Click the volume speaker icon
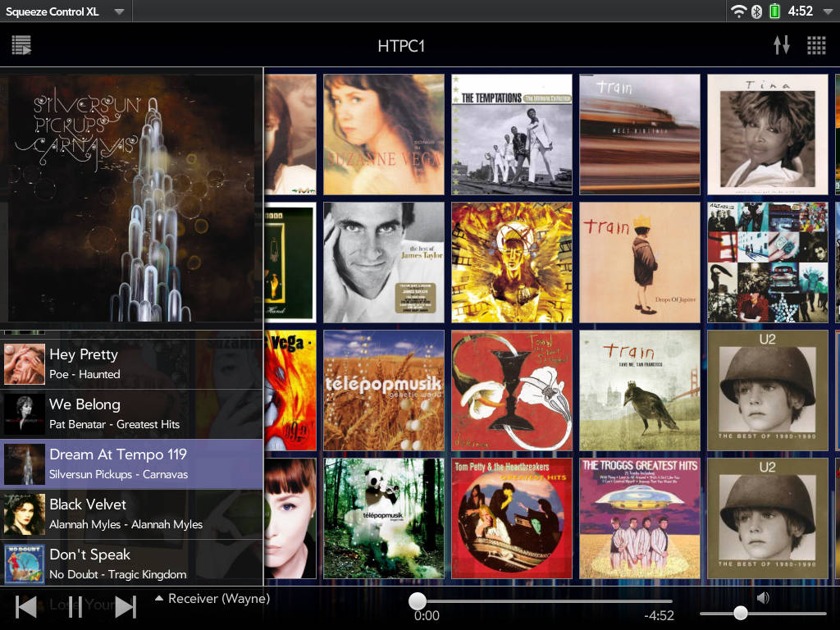This screenshot has width=840, height=630. point(763,597)
